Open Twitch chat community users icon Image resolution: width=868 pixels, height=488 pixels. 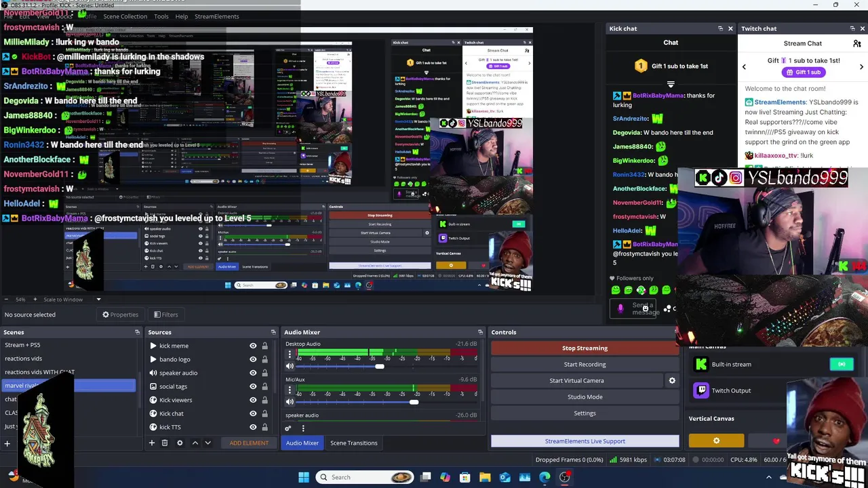857,43
